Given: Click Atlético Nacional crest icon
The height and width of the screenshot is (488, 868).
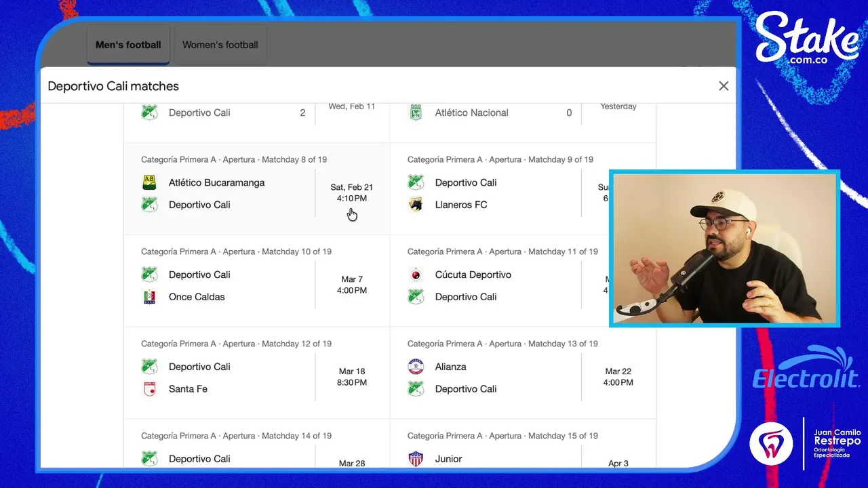Looking at the screenshot, I should (416, 113).
